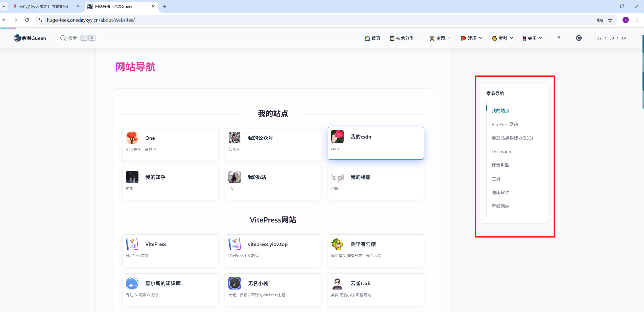
Task: Toggle the light/dark theme sun icon
Action: click(x=559, y=37)
